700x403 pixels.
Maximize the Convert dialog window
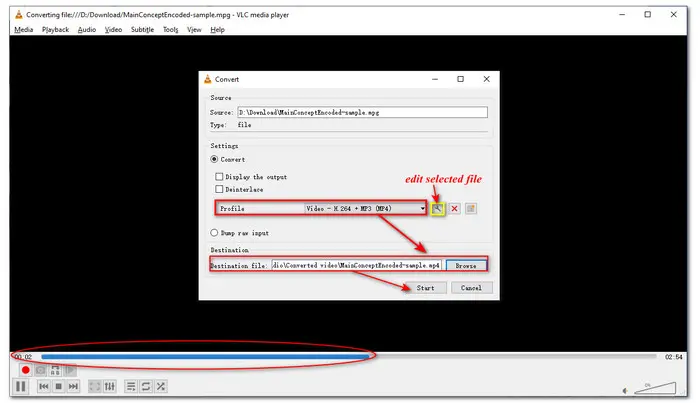[461, 79]
